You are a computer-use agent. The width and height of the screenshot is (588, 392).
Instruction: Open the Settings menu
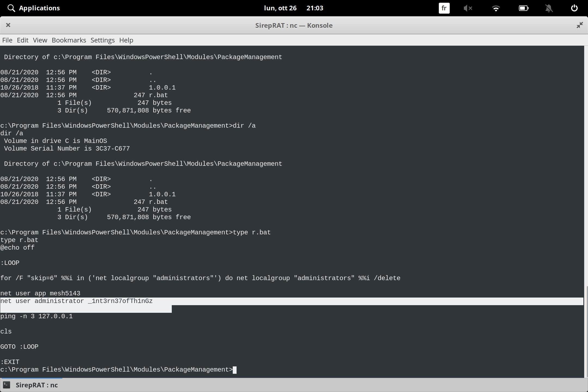click(x=102, y=40)
